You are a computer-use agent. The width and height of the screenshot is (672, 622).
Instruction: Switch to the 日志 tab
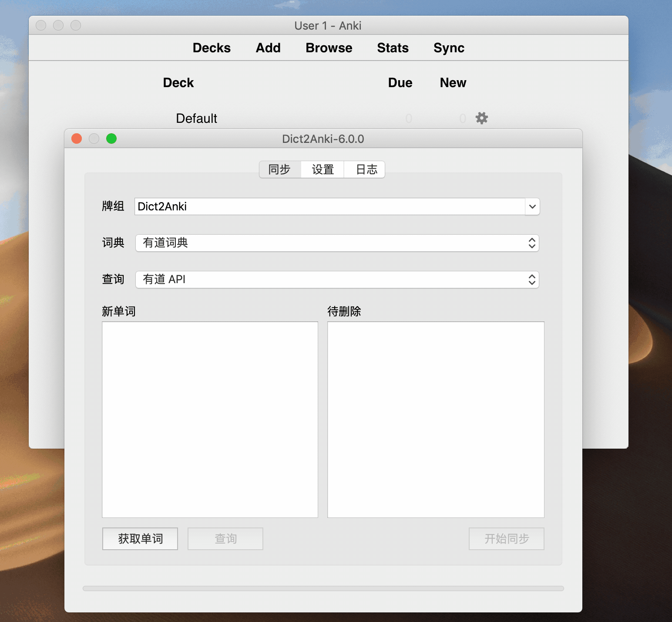(365, 169)
